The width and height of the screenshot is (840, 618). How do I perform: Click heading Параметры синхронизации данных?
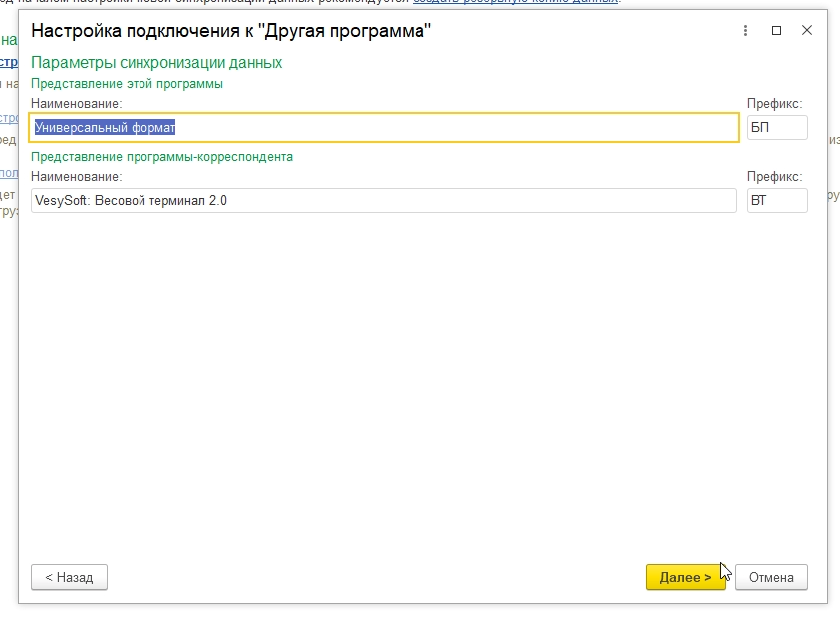click(x=156, y=62)
